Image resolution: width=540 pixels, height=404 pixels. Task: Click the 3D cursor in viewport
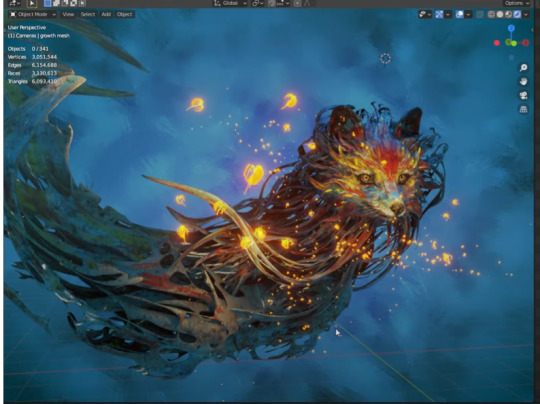[x=385, y=59]
